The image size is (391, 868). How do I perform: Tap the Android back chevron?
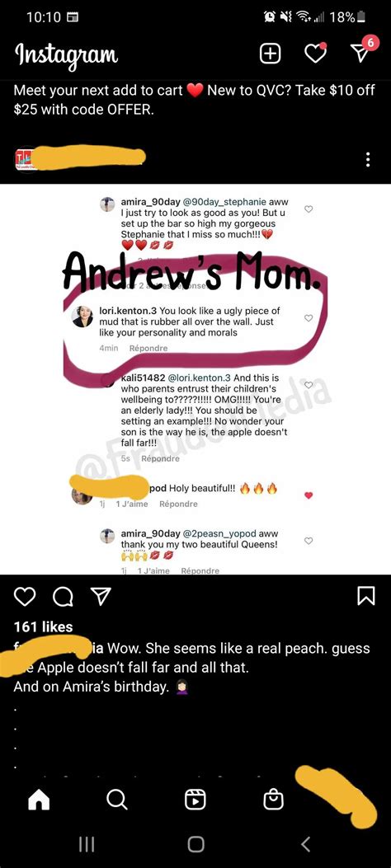[306, 843]
